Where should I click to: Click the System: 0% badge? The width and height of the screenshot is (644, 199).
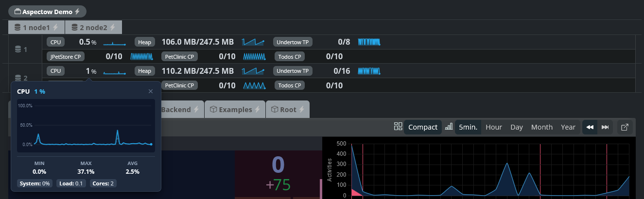pyautogui.click(x=34, y=183)
